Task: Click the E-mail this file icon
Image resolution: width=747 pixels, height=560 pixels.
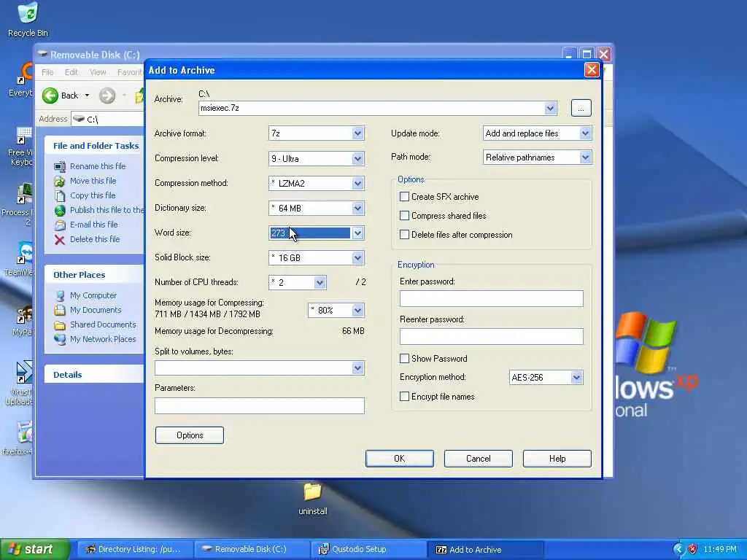Action: click(60, 225)
